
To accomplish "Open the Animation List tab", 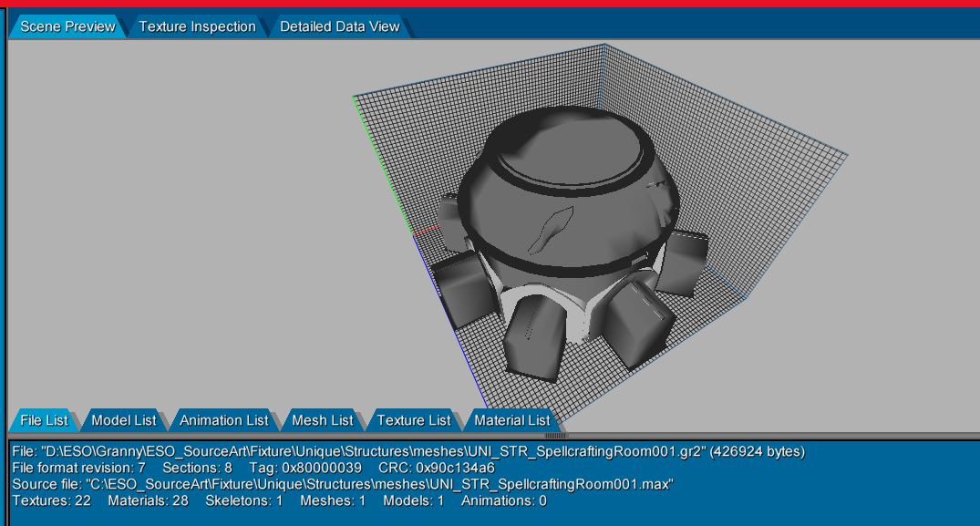I will pyautogui.click(x=223, y=420).
